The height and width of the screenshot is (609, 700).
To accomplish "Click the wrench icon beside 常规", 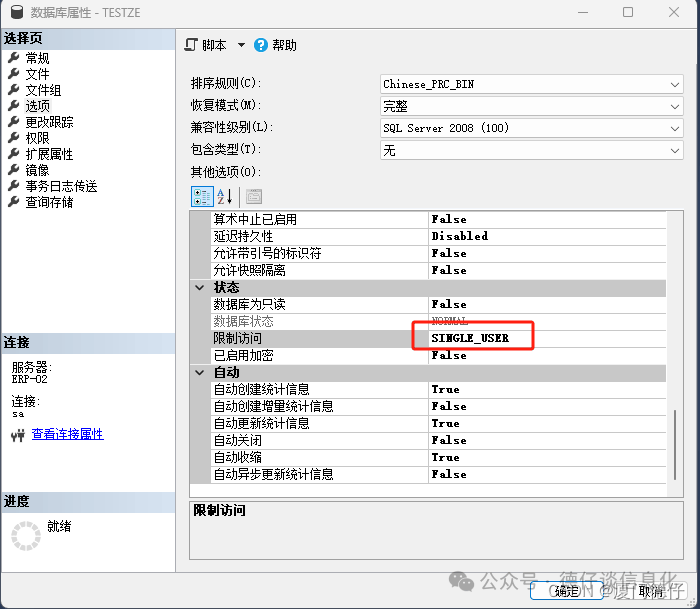I will point(14,57).
